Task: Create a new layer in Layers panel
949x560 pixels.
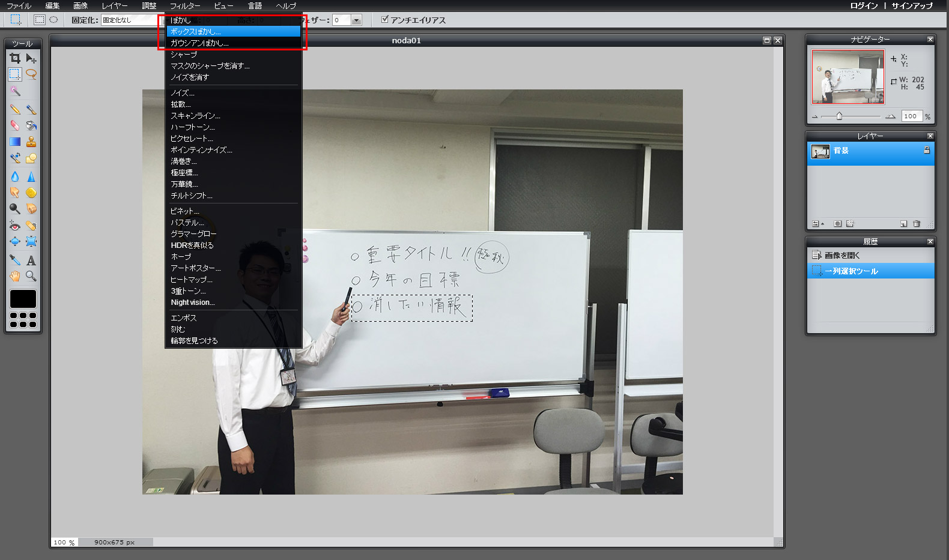Action: [903, 224]
